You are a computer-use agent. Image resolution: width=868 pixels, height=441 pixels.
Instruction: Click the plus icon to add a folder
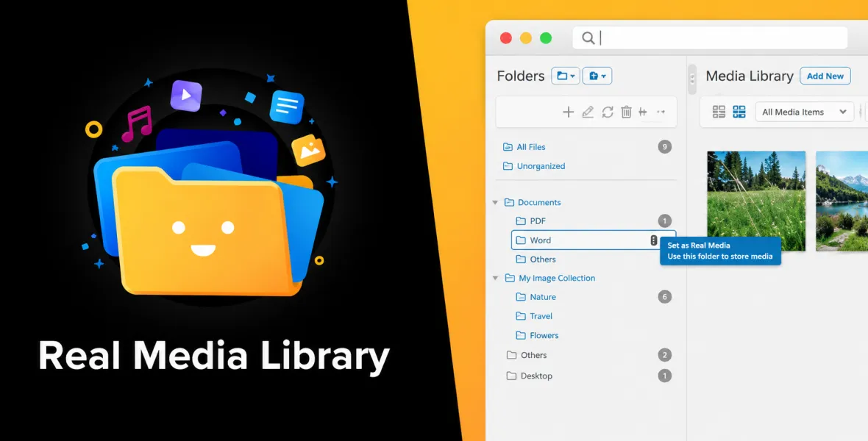(x=568, y=112)
